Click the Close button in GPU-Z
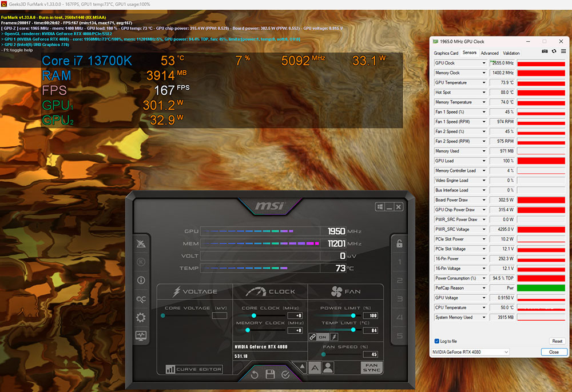This screenshot has width=572, height=392. 554,352
